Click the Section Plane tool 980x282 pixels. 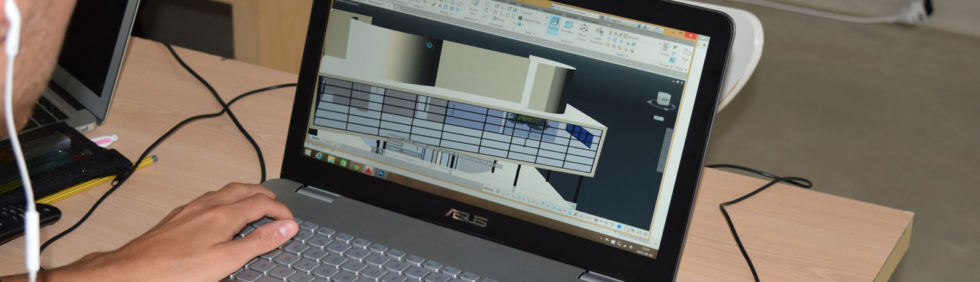pyautogui.click(x=473, y=7)
